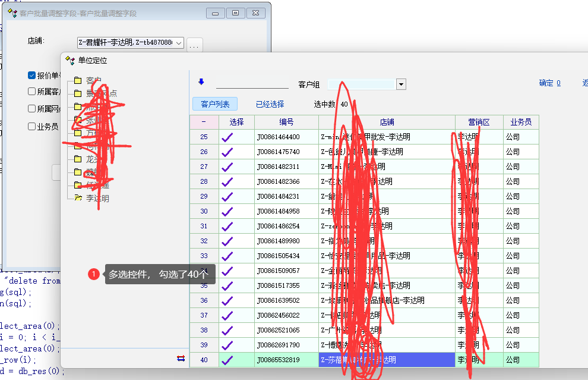This screenshot has width=588, height=380.
Task: Click the 客户批量调整字段 window title icon
Action: pos(12,12)
